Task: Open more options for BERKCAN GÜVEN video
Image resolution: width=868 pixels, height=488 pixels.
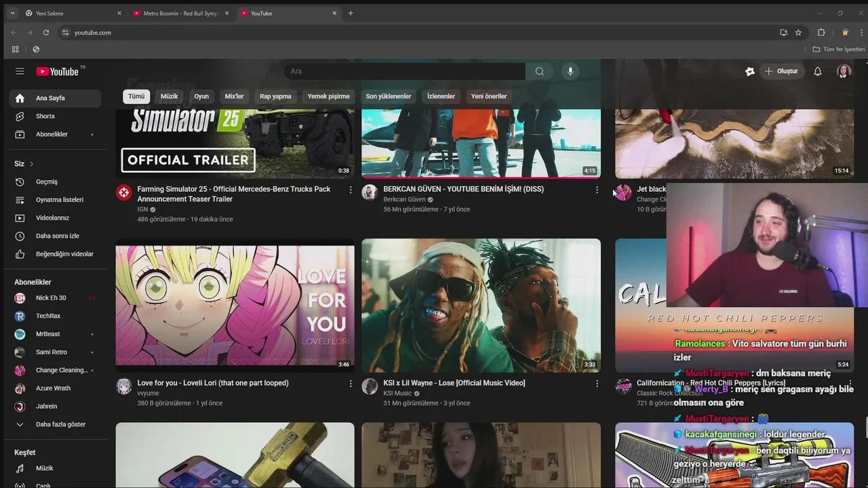Action: click(597, 190)
